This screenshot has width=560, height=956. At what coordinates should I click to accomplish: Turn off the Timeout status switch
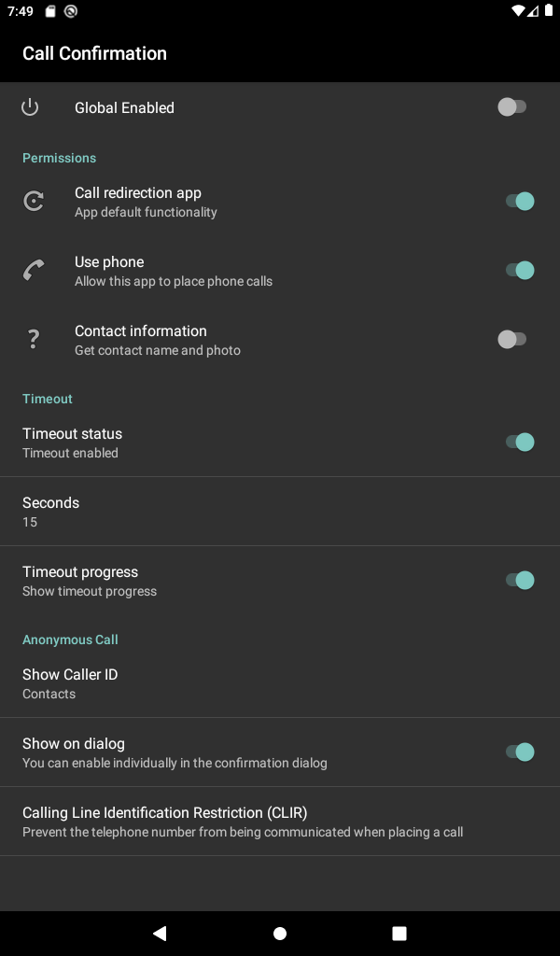click(x=519, y=442)
